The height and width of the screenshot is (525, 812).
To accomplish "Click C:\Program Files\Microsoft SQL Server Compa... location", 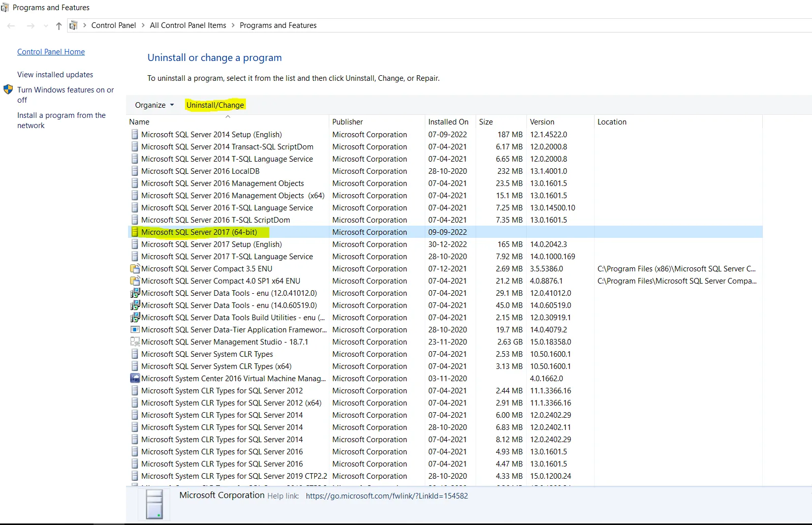I will [677, 281].
